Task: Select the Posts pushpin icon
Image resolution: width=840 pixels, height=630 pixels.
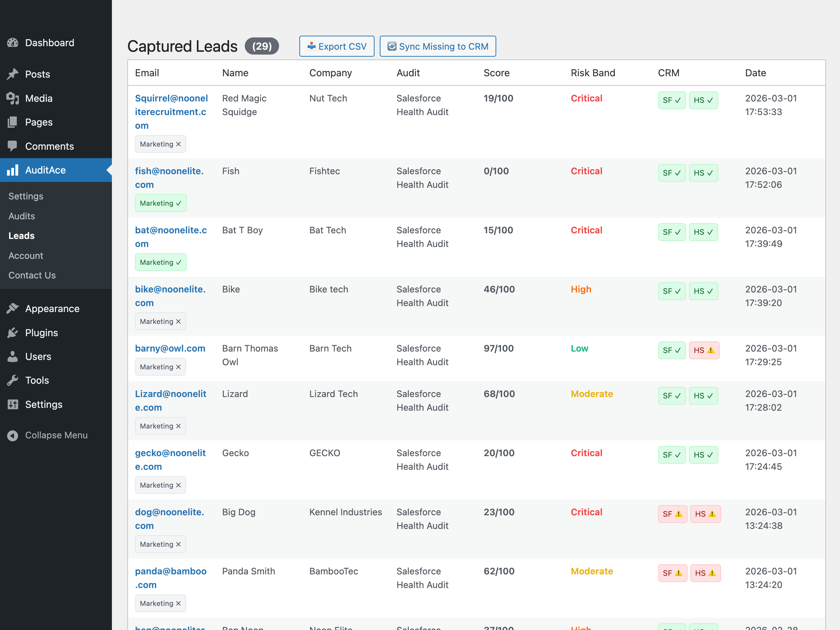Action: 13,74
